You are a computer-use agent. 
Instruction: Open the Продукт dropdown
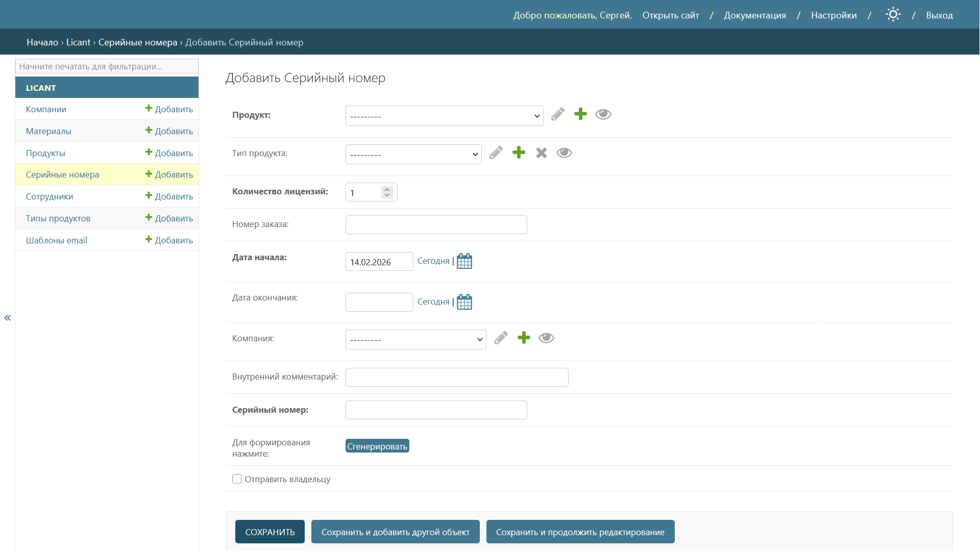(x=444, y=116)
